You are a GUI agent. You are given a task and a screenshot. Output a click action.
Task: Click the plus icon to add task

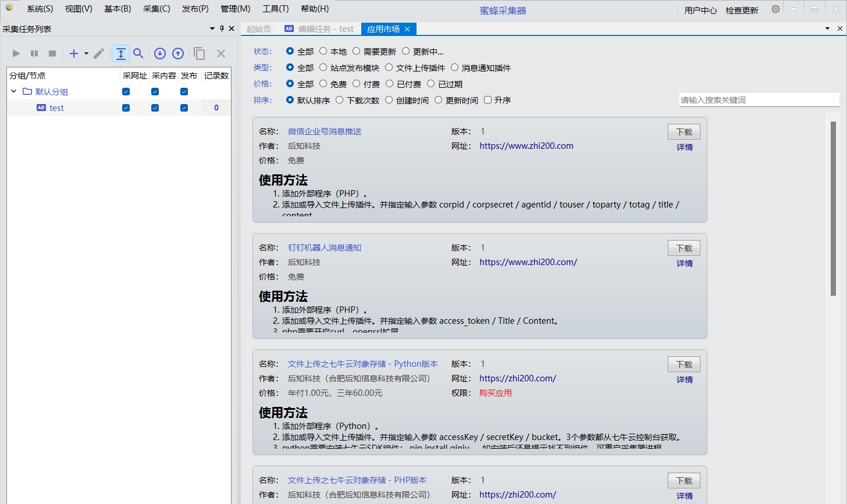point(73,53)
